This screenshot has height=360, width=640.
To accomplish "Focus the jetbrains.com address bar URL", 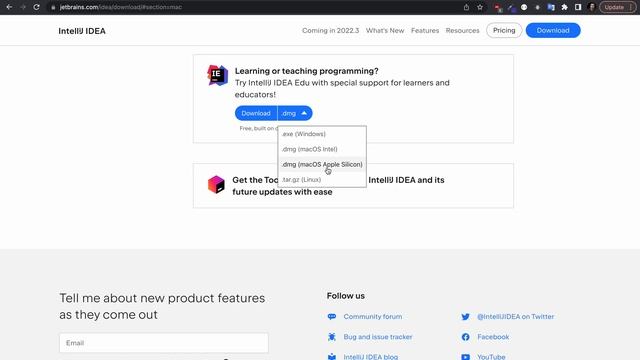I will 121,7.
